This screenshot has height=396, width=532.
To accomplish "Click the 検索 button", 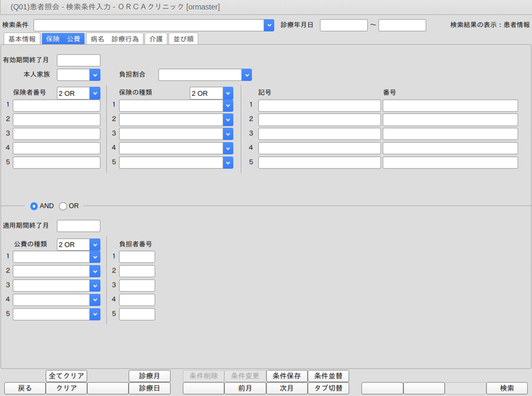I will pos(507,388).
